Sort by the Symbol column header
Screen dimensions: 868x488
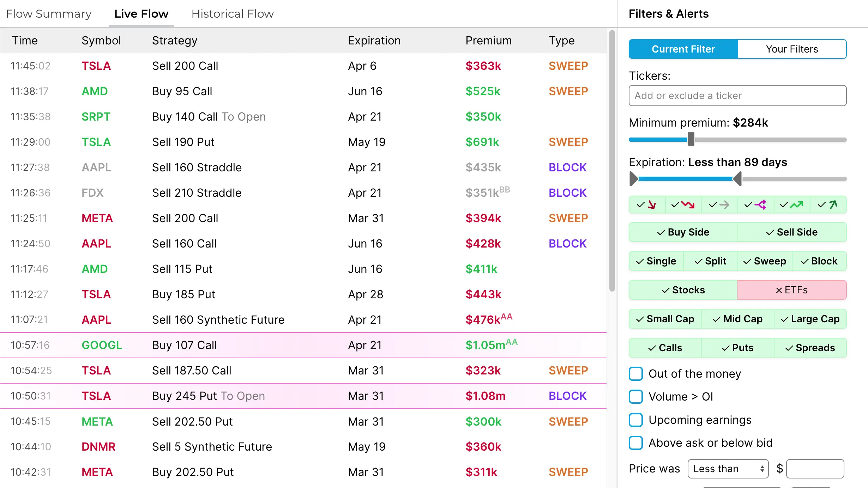click(101, 41)
